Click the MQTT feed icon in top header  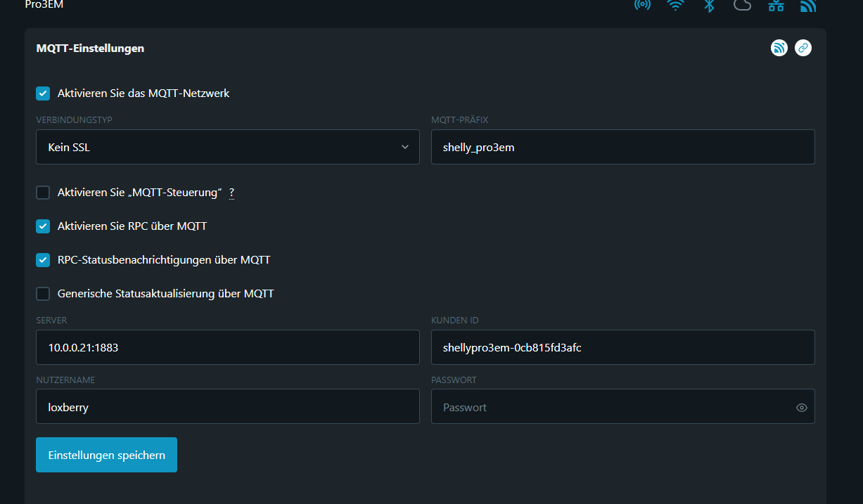[808, 5]
